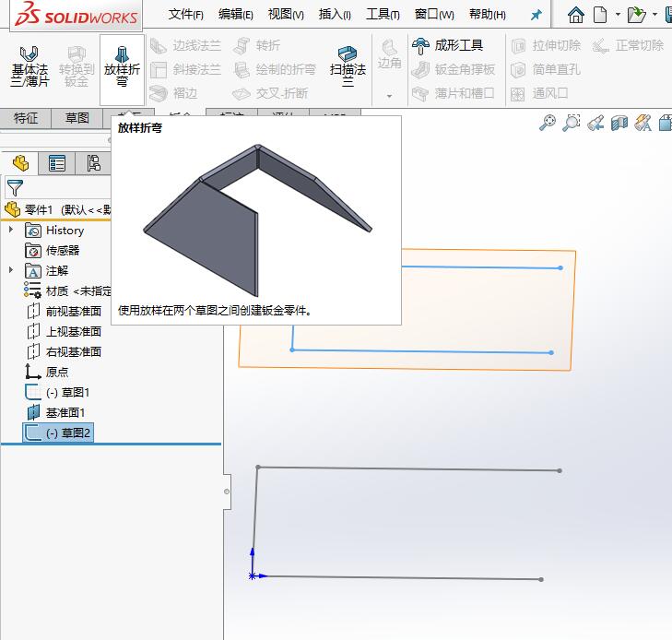Screen dimensions: 672x640
Task: Click the Tab and Slot (薄片和槽口) tool
Action: coord(453,93)
